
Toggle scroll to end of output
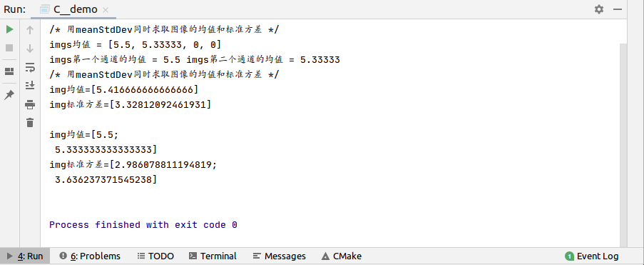pyautogui.click(x=30, y=85)
